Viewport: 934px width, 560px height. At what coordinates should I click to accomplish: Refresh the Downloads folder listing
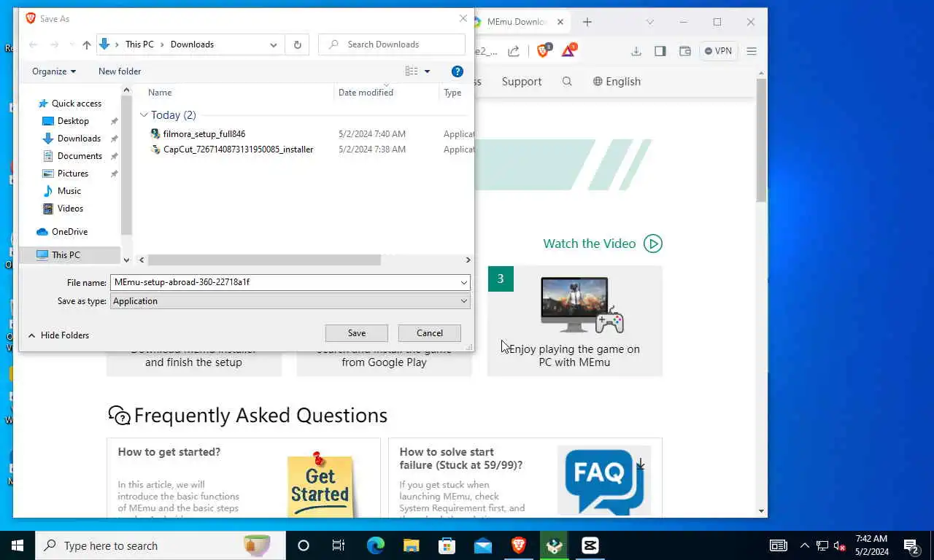(x=297, y=44)
